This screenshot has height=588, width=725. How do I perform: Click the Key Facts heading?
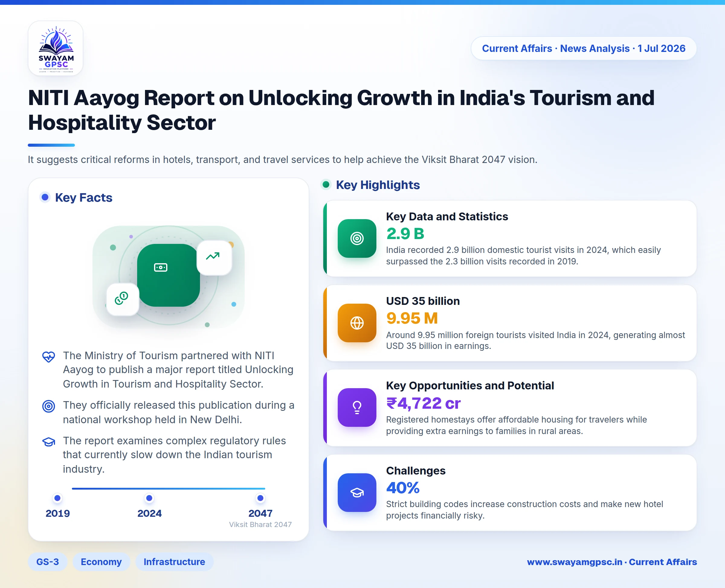click(x=84, y=197)
